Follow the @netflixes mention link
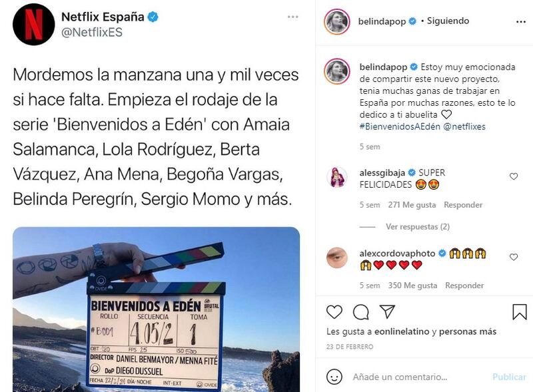Screen dimensions: 533x392 464,126
